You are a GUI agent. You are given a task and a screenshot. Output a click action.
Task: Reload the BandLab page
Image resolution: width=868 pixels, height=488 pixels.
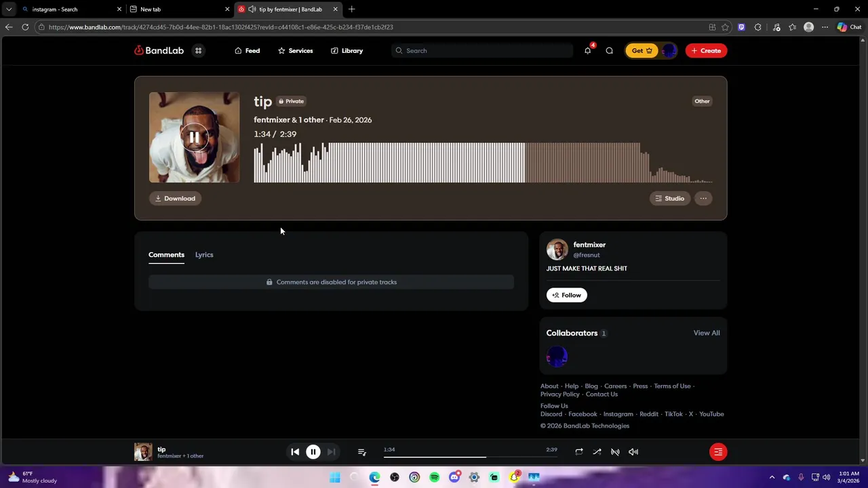pyautogui.click(x=25, y=27)
